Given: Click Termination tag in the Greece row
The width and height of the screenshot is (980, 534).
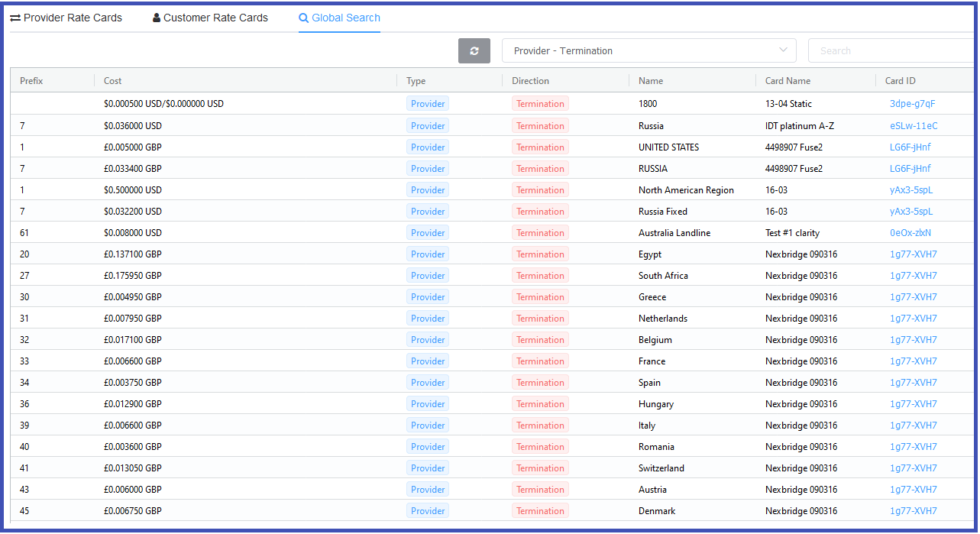Looking at the screenshot, I should tap(540, 297).
